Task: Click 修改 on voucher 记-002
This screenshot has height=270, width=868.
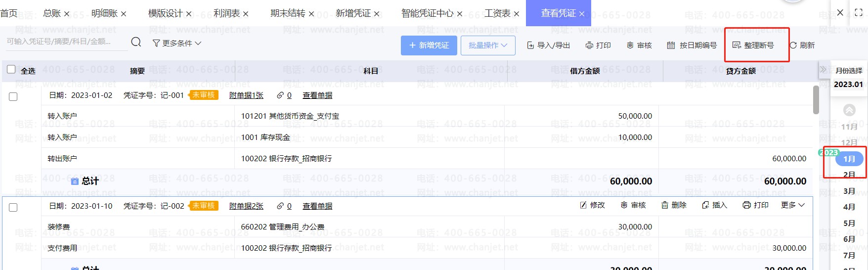Action: pos(592,205)
